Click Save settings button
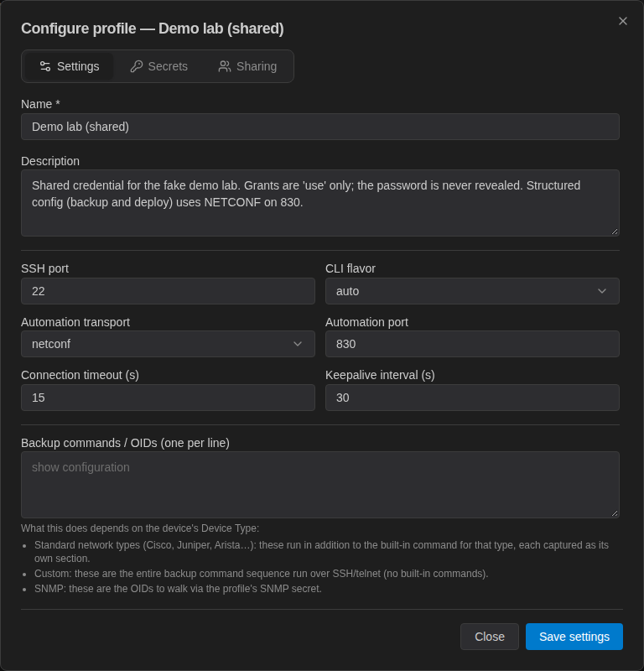Viewport: 644px width, 671px height. (574, 637)
